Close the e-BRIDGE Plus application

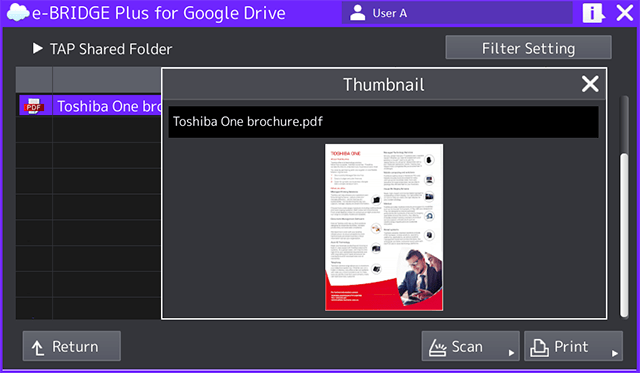[624, 13]
